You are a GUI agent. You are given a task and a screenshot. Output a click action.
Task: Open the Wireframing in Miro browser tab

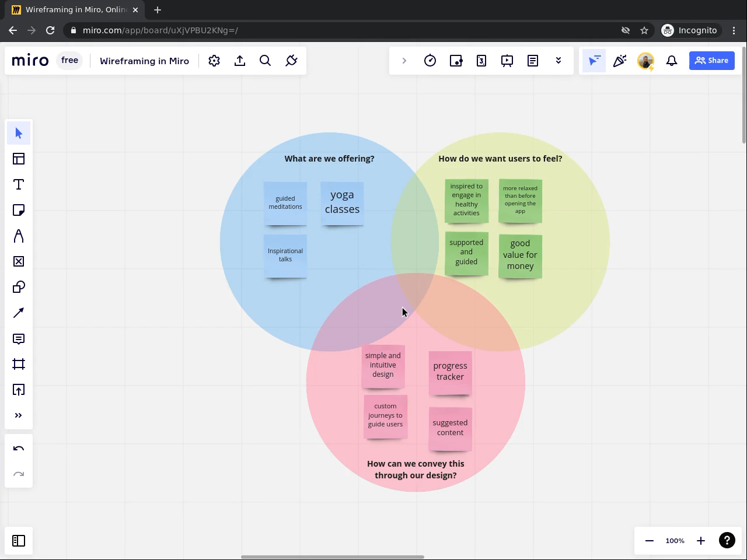[76, 10]
